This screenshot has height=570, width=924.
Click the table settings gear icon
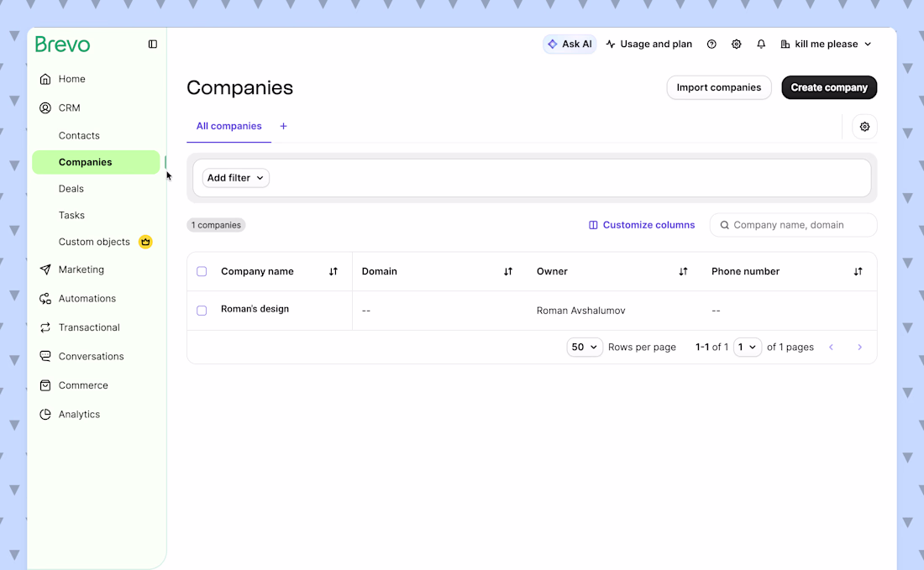pyautogui.click(x=864, y=127)
